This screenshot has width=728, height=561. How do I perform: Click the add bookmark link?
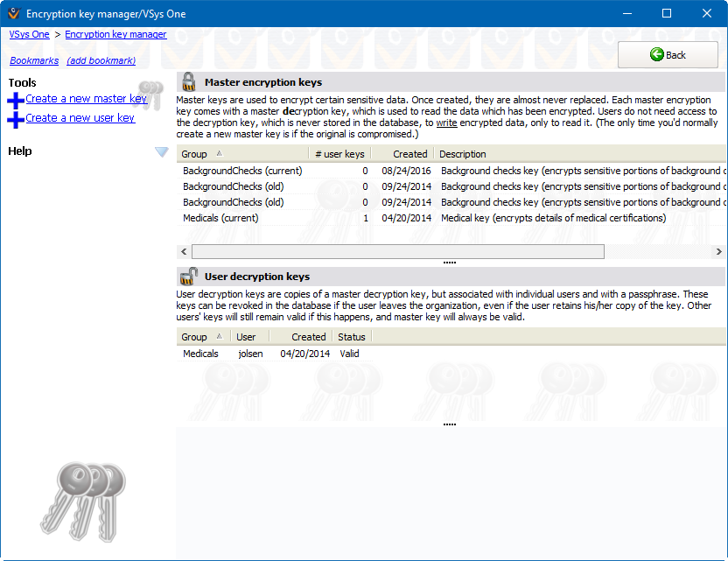click(101, 60)
